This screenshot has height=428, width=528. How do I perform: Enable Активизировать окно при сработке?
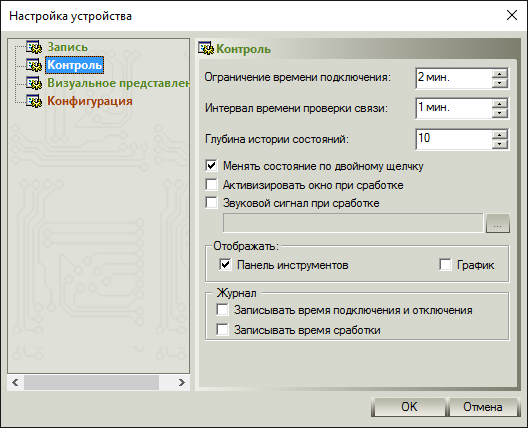tap(211, 185)
